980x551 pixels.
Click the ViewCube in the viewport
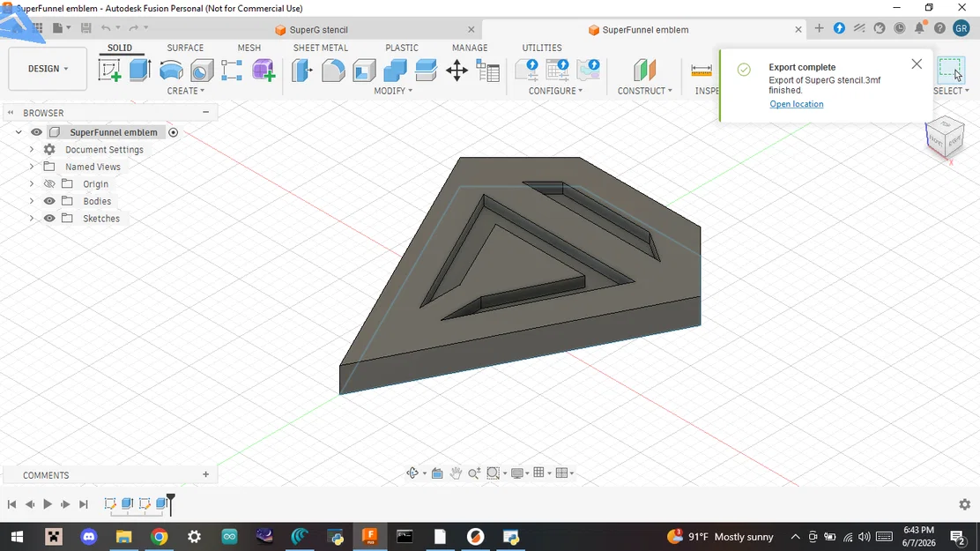945,136
